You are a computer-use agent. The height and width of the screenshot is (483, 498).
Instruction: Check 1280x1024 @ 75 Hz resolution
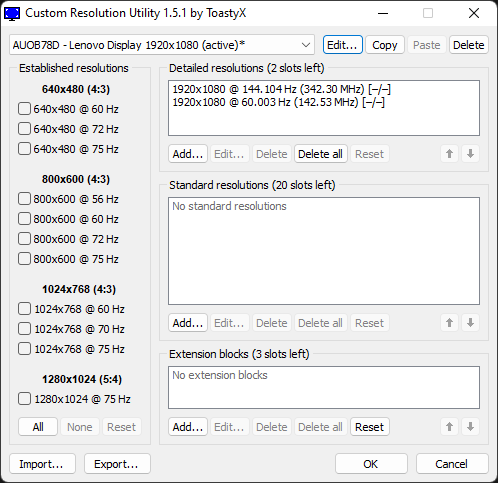(24, 399)
